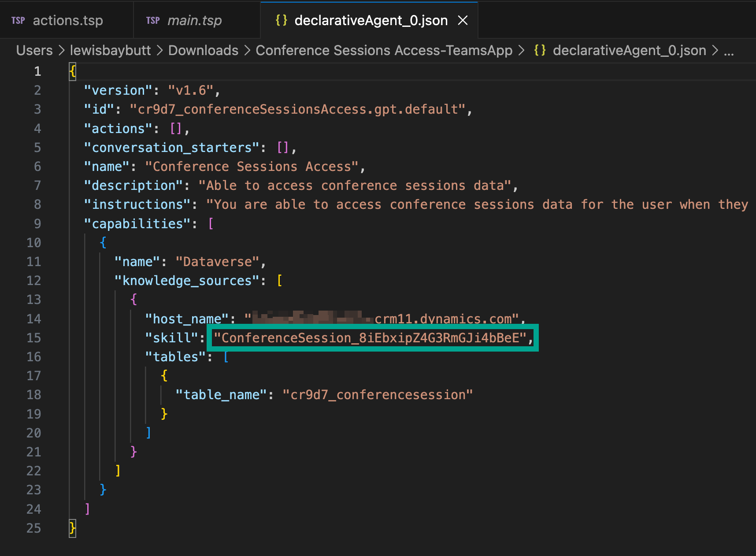This screenshot has width=756, height=556.
Task: Click the JSON braces icon on declarativeAgent_0.json tab
Action: click(282, 20)
